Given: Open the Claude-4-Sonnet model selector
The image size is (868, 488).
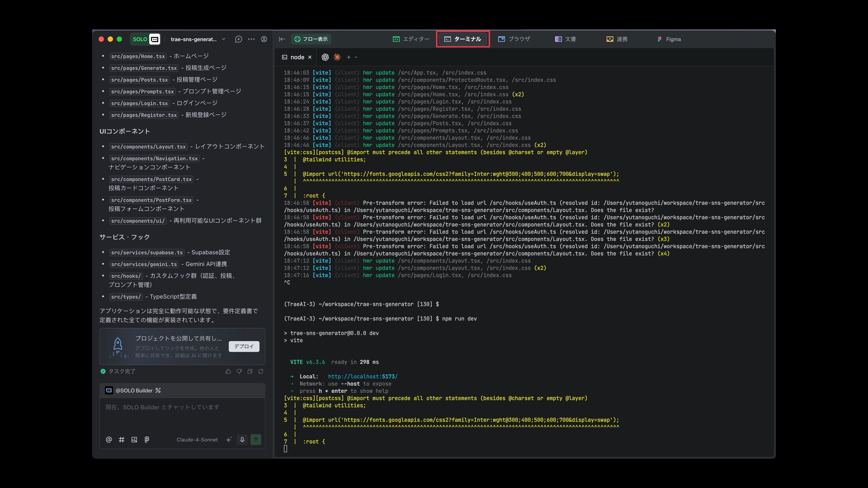Looking at the screenshot, I should [197, 440].
